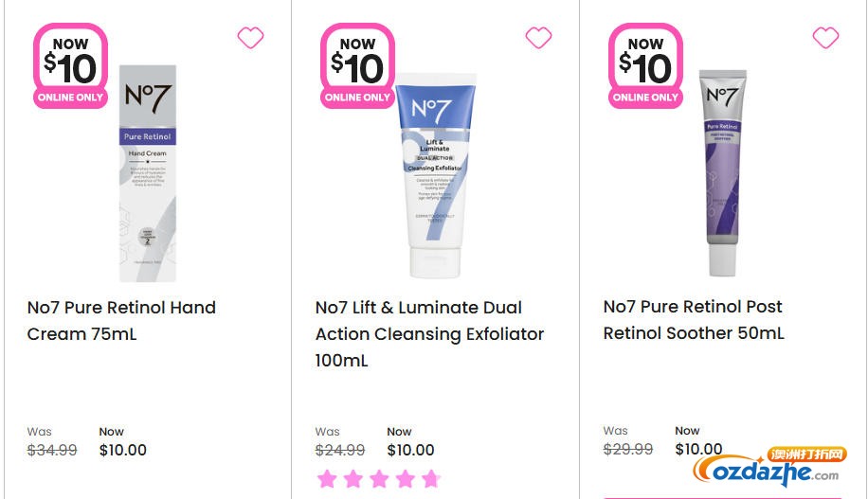Open No7 Pure Retinol Hand Cream image
The image size is (868, 499).
click(x=148, y=172)
